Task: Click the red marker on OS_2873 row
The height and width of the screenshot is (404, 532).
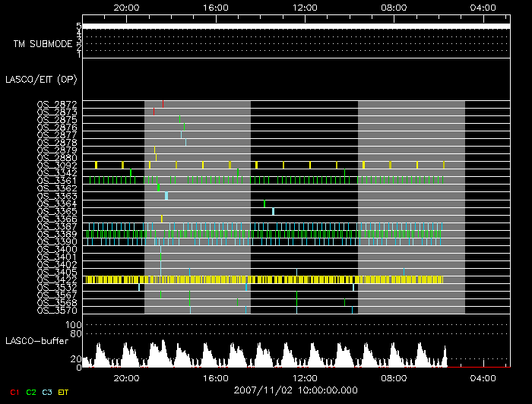Action: (x=154, y=112)
